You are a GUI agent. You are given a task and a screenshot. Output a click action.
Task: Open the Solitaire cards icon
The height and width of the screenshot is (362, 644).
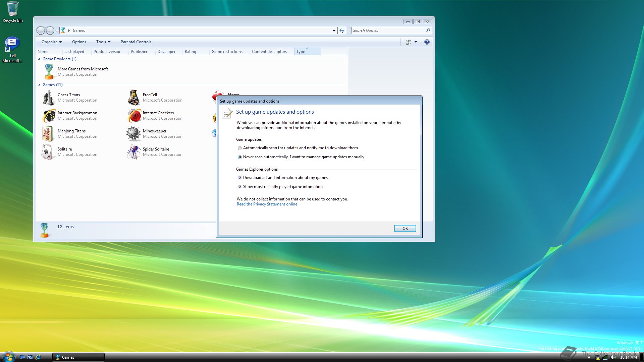pos(47,152)
